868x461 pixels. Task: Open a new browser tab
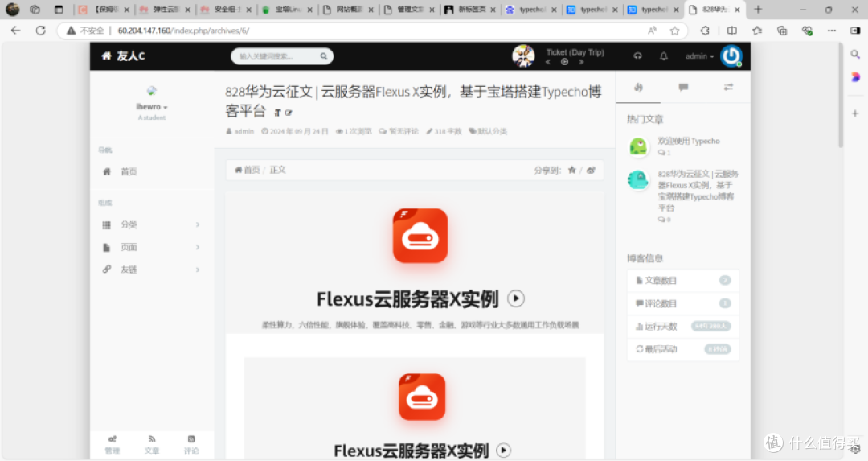[x=758, y=10]
